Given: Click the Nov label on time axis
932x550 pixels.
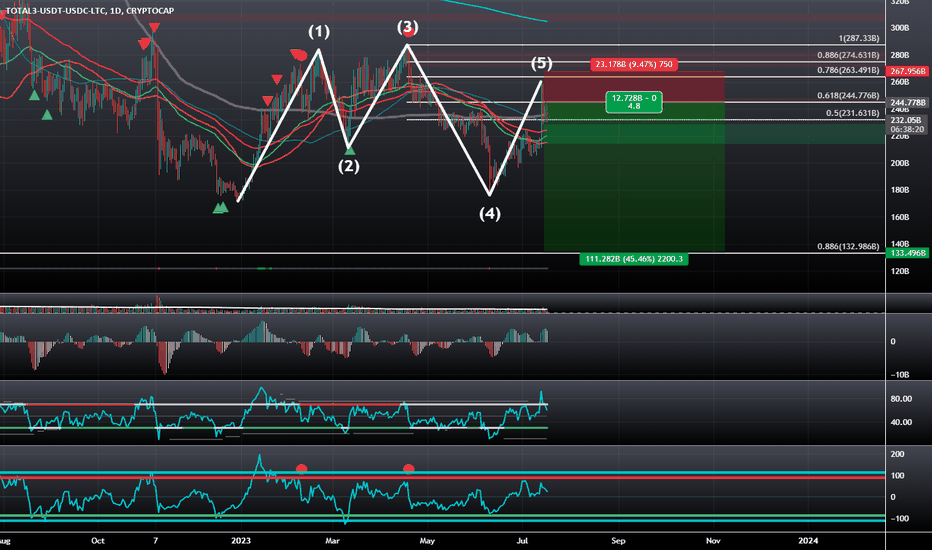Looking at the screenshot, I should click(713, 540).
